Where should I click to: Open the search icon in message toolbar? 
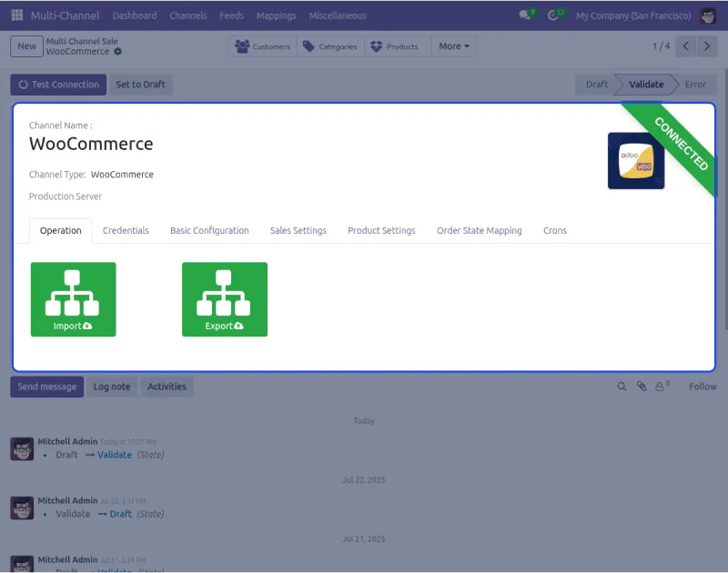pos(622,387)
